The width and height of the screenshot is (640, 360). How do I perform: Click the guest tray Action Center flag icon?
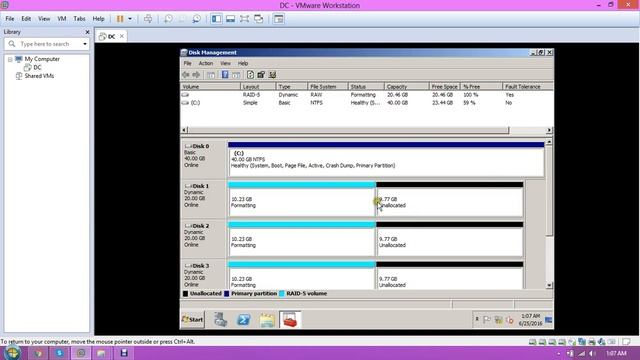487,320
